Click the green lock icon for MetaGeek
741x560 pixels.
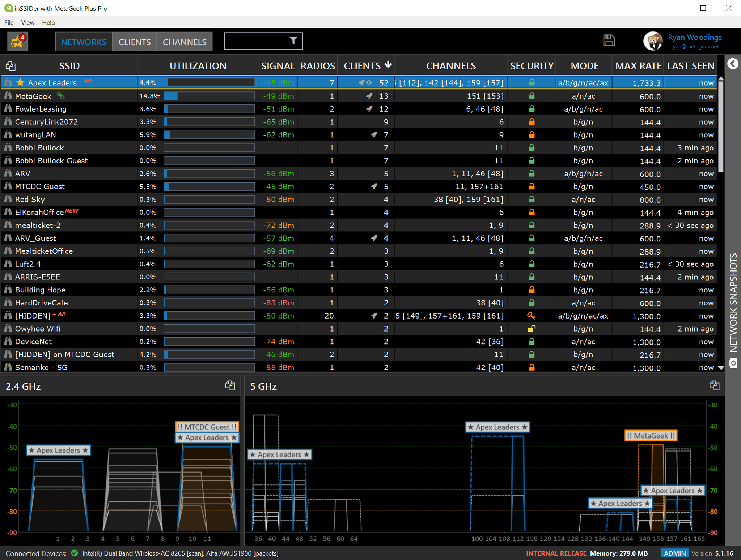(532, 96)
